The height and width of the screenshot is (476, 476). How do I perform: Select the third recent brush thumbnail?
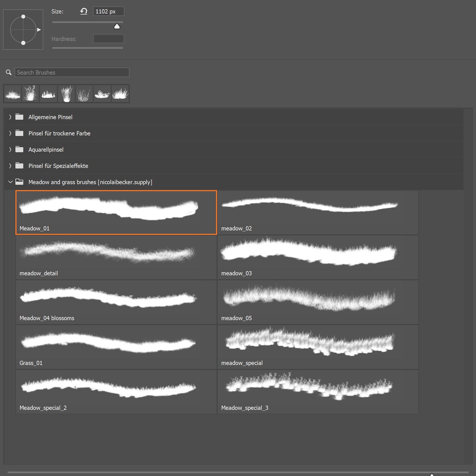tap(49, 94)
